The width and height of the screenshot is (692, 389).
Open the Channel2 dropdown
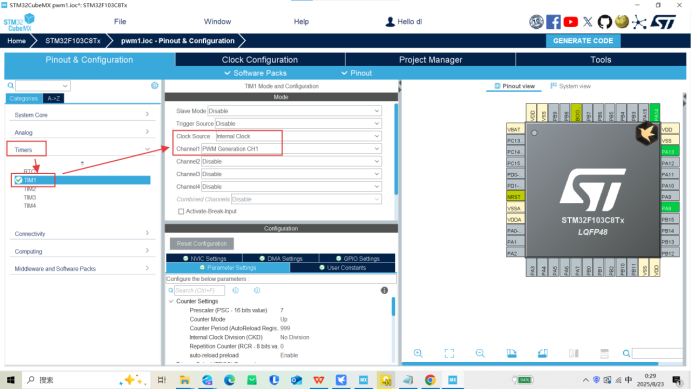pos(292,162)
